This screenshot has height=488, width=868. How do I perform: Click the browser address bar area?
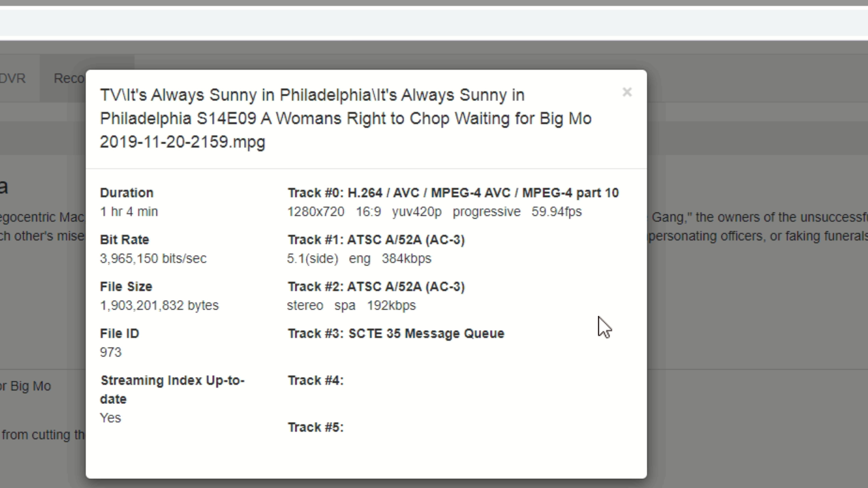point(432,22)
